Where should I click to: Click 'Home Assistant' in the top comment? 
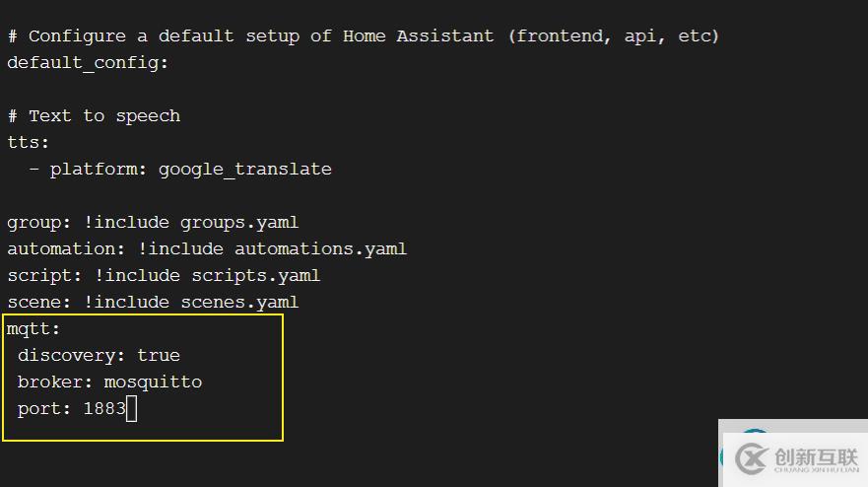tap(418, 36)
